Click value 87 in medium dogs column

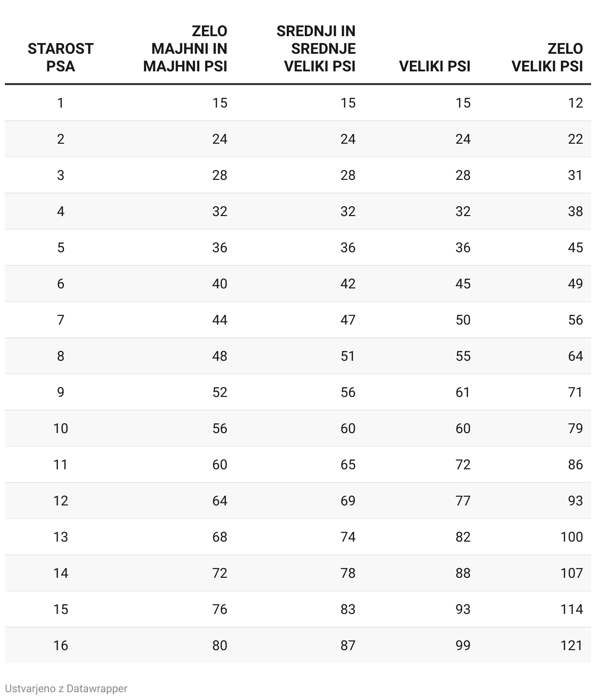pyautogui.click(x=348, y=645)
